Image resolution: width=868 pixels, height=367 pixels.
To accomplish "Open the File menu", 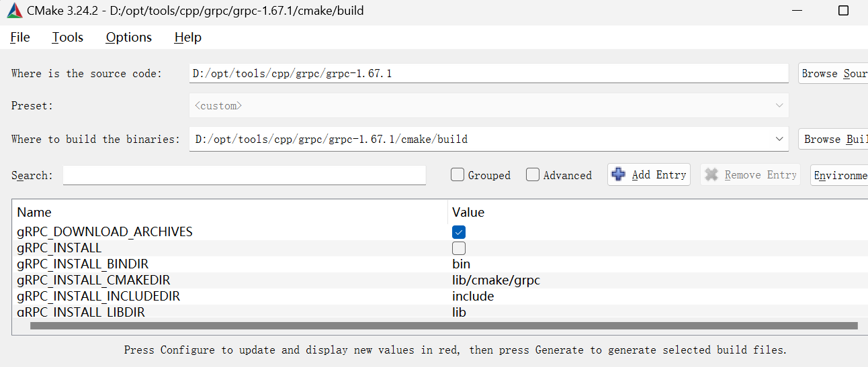I will click(x=20, y=38).
